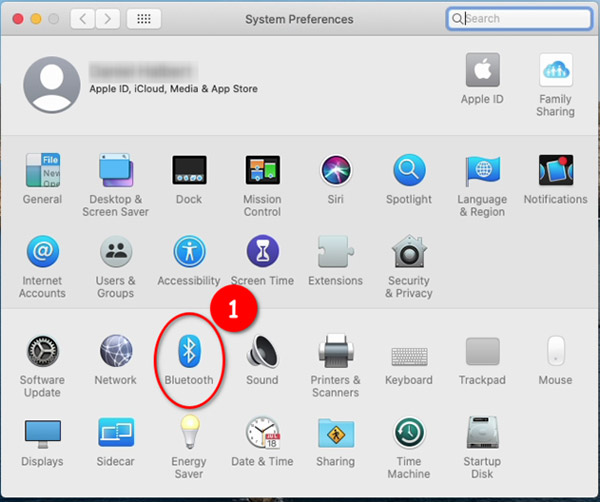The width and height of the screenshot is (600, 502).
Task: Open Family Sharing settings
Action: (555, 72)
